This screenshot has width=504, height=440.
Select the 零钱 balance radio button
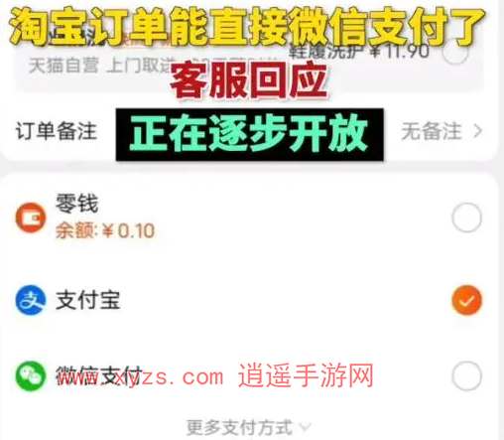(x=466, y=218)
